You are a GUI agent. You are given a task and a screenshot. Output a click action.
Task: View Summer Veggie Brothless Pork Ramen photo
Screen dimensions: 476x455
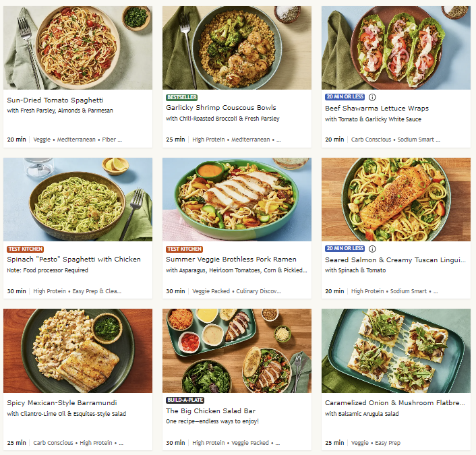[237, 200]
